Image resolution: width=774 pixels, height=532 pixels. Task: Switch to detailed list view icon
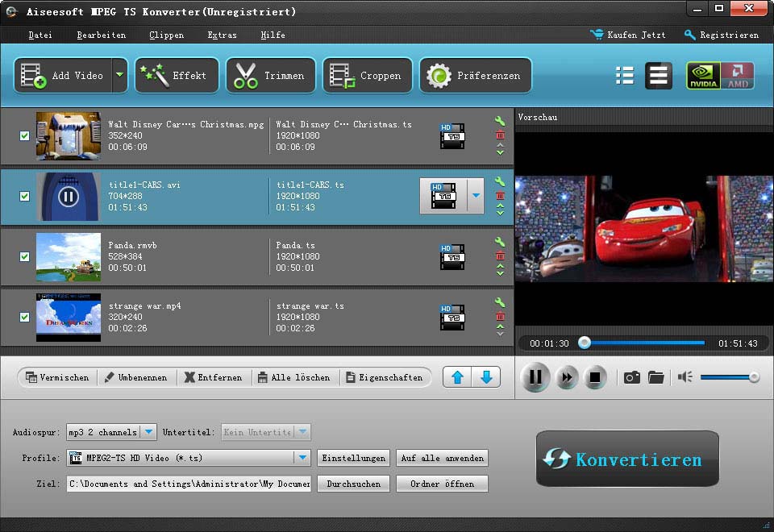tap(659, 76)
